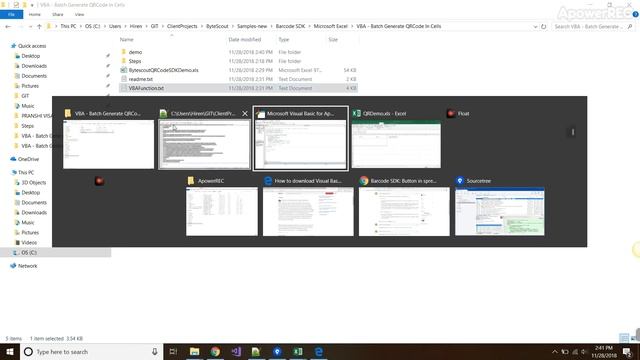Open Documents under Quick access
This screenshot has height=360, width=640.
(34, 76)
